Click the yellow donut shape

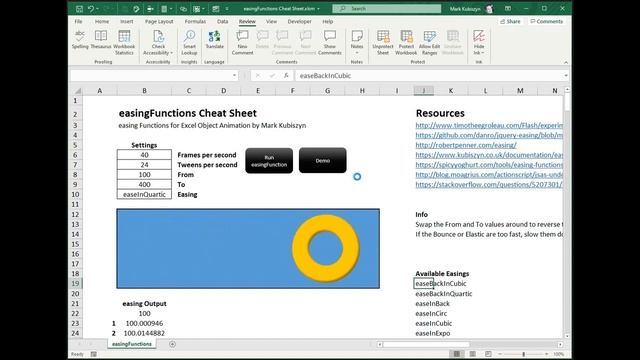pyautogui.click(x=326, y=248)
